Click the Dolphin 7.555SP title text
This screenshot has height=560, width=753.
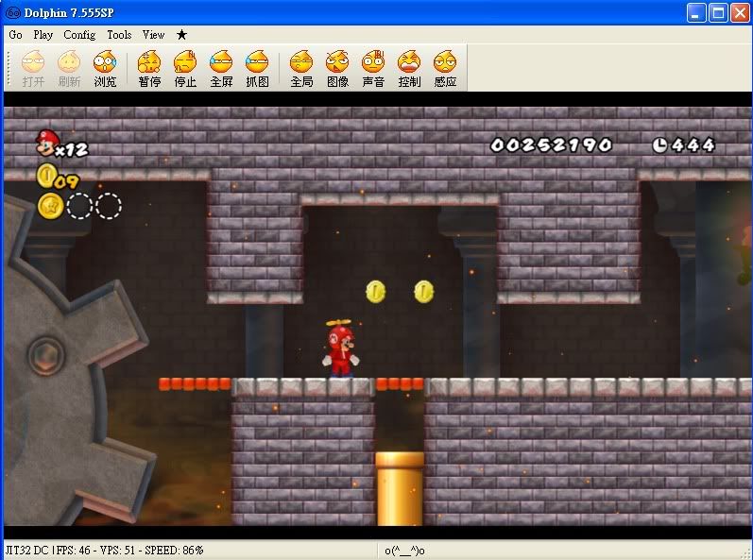click(69, 13)
